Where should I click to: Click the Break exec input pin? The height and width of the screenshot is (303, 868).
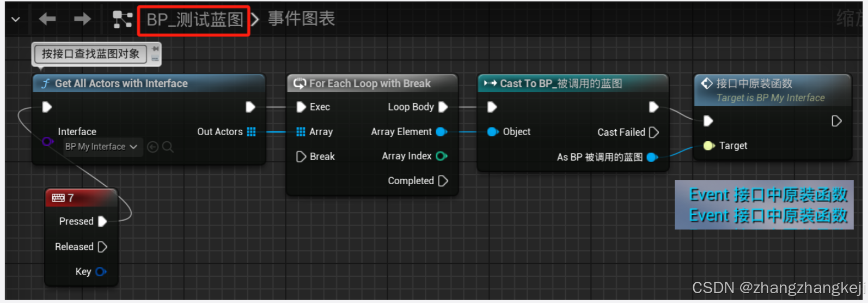(301, 156)
